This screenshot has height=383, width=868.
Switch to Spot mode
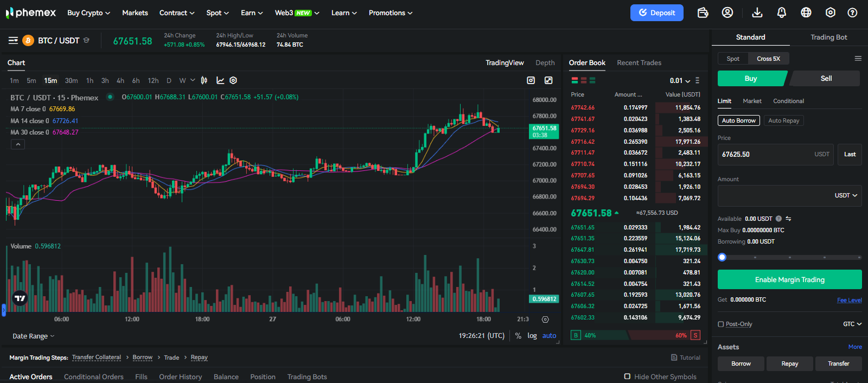733,59
